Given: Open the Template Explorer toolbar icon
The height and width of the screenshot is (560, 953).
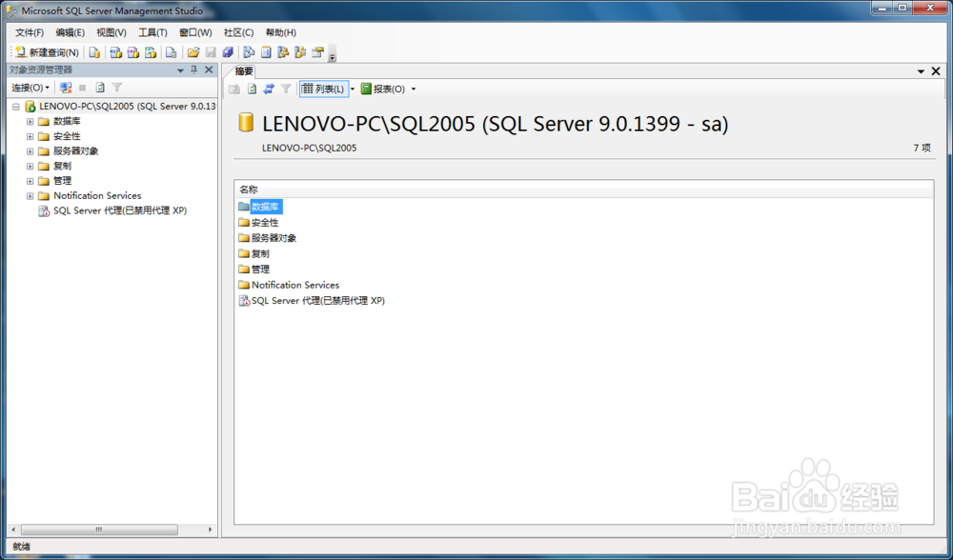Looking at the screenshot, I should (300, 52).
